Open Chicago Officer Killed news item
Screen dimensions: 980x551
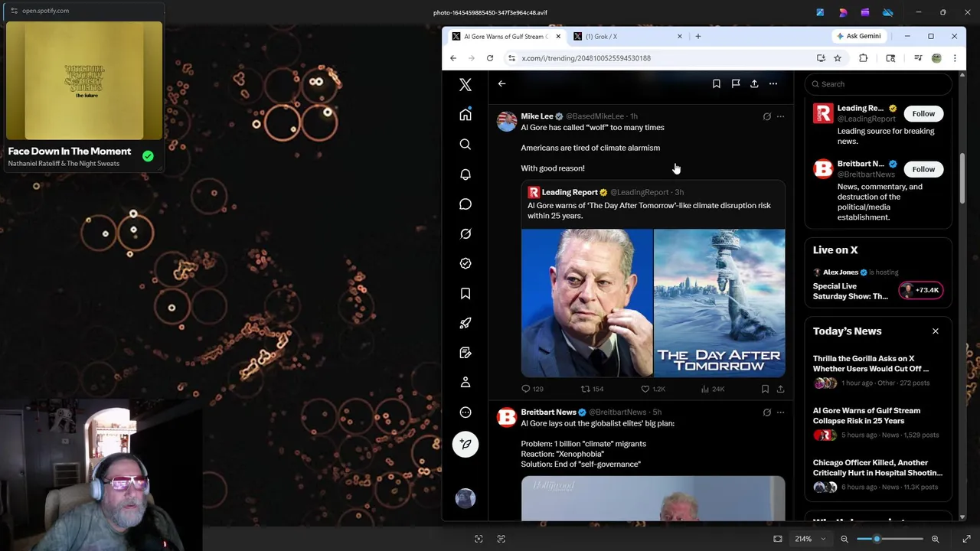click(x=878, y=474)
